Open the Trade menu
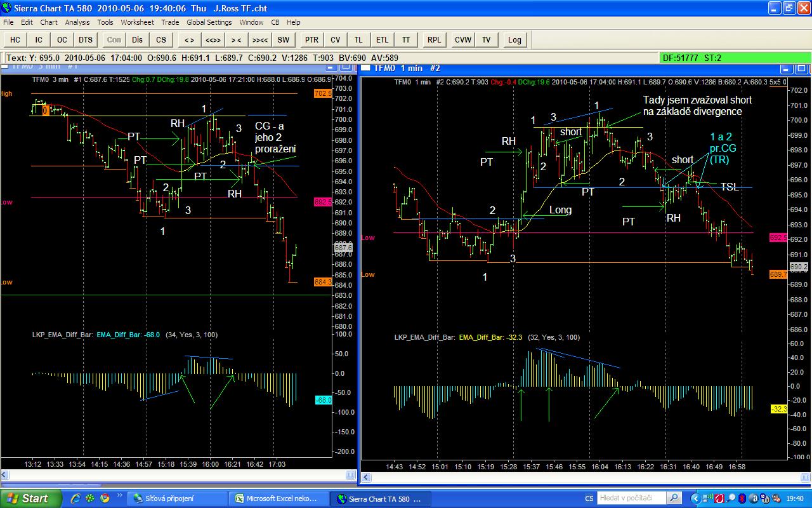Image resolution: width=812 pixels, height=508 pixels. pyautogui.click(x=170, y=22)
